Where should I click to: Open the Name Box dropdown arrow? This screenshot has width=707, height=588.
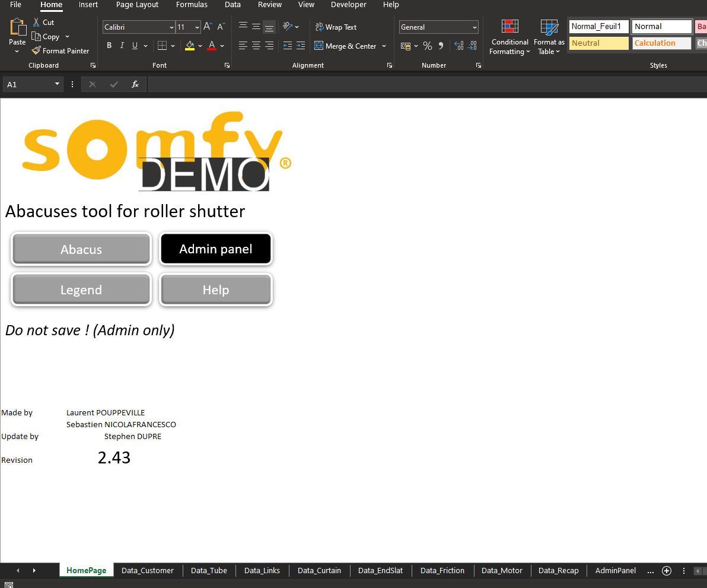(x=58, y=84)
